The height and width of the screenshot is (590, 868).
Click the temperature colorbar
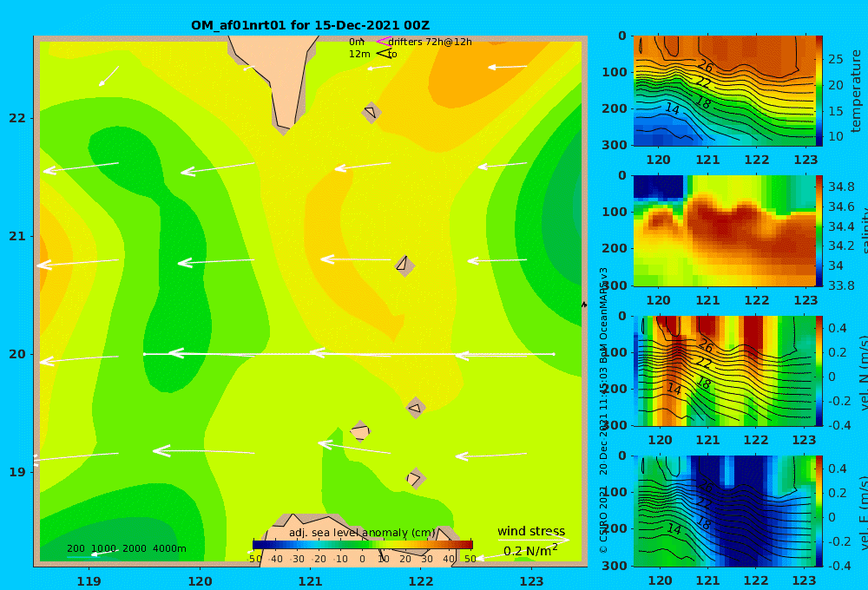tap(819, 91)
